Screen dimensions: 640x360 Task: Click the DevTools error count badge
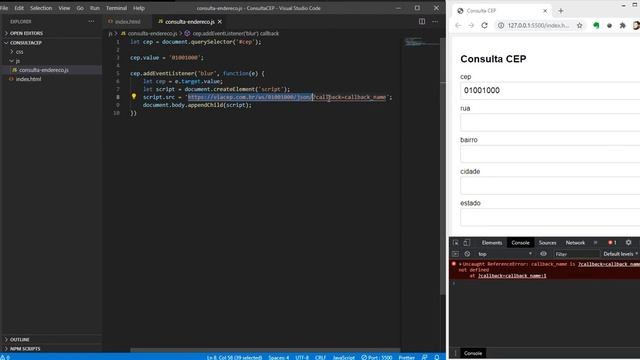(612, 243)
